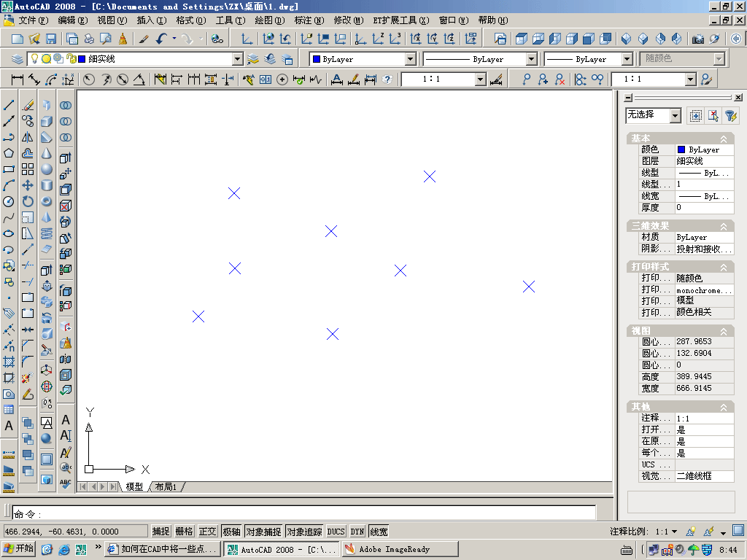This screenshot has width=747, height=560.
Task: Create a 3D Sphere solid
Action: click(46, 169)
